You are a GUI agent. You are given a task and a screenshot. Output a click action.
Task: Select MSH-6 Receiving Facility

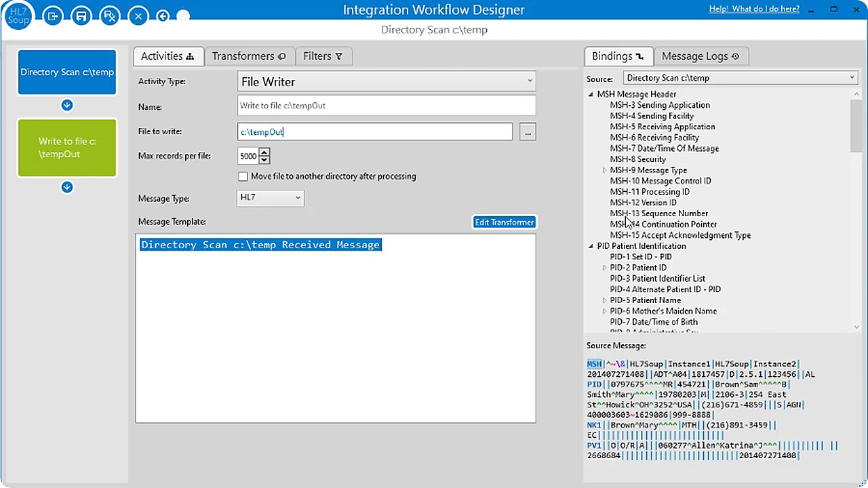point(654,138)
